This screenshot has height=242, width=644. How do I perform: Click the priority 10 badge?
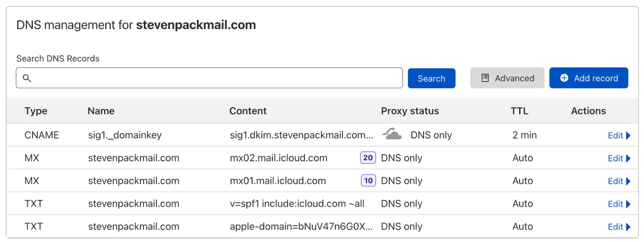tap(368, 180)
